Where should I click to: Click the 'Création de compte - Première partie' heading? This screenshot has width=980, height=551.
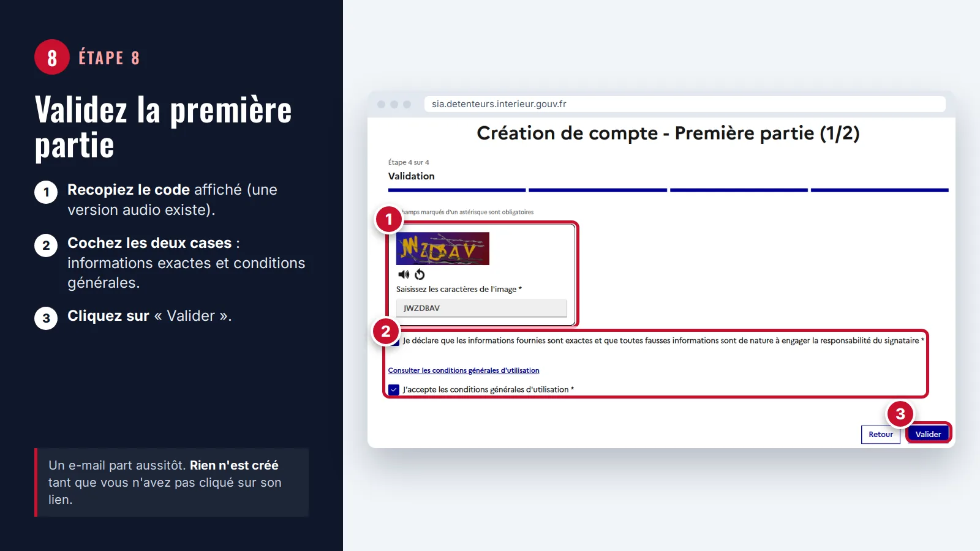coord(668,133)
